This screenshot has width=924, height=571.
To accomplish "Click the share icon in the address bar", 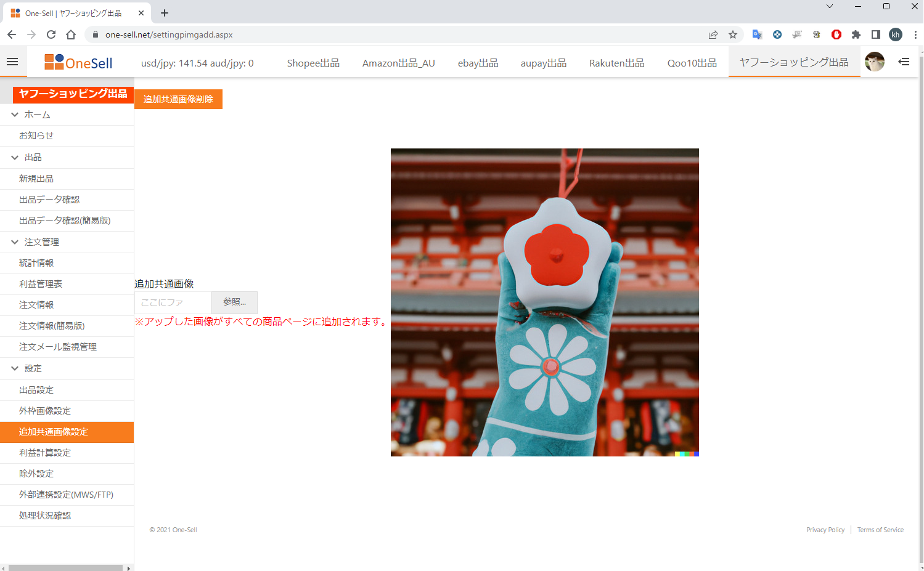I will point(713,34).
